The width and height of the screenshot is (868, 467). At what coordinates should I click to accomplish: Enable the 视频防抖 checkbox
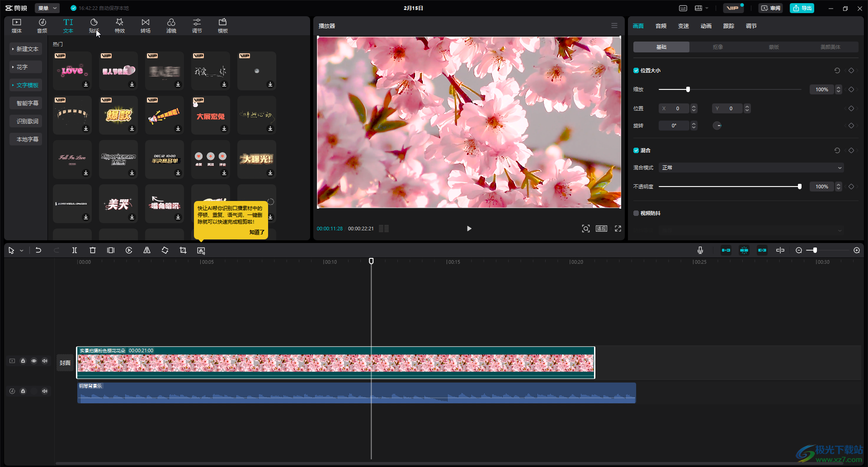click(636, 213)
